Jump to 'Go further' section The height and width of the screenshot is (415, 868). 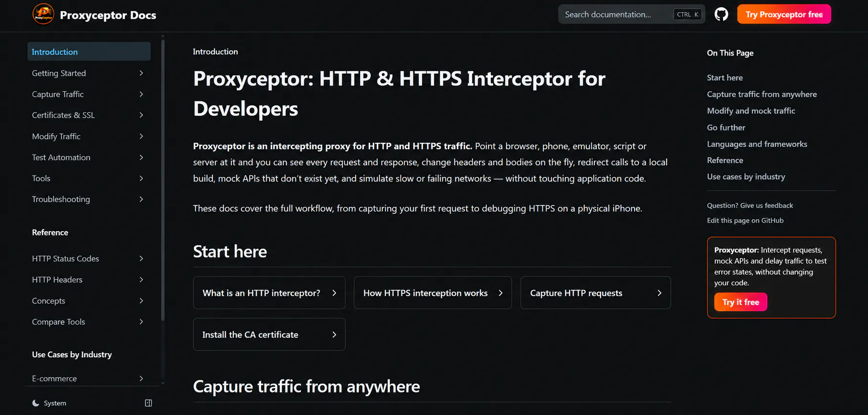(726, 127)
